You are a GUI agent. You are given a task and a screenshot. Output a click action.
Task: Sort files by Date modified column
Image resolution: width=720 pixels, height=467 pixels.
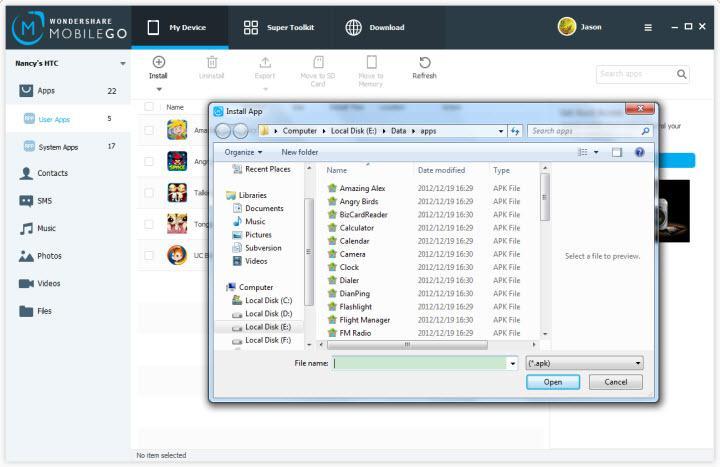(x=441, y=170)
